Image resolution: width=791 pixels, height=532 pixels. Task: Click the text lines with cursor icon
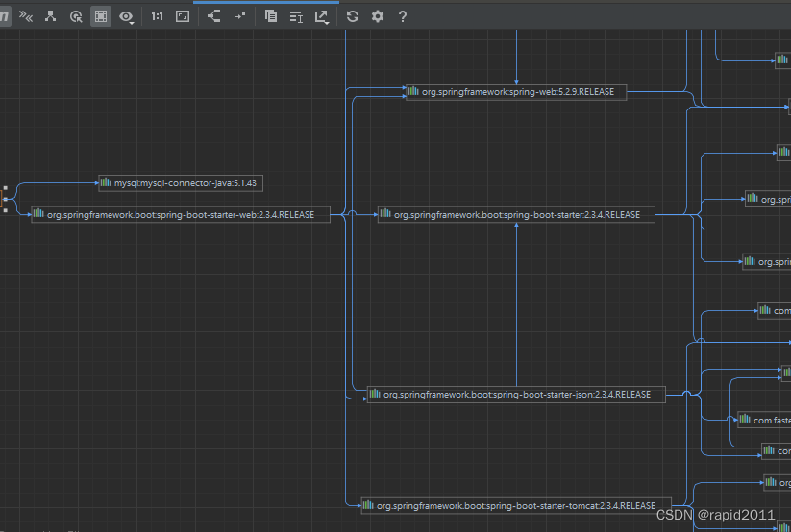click(296, 17)
